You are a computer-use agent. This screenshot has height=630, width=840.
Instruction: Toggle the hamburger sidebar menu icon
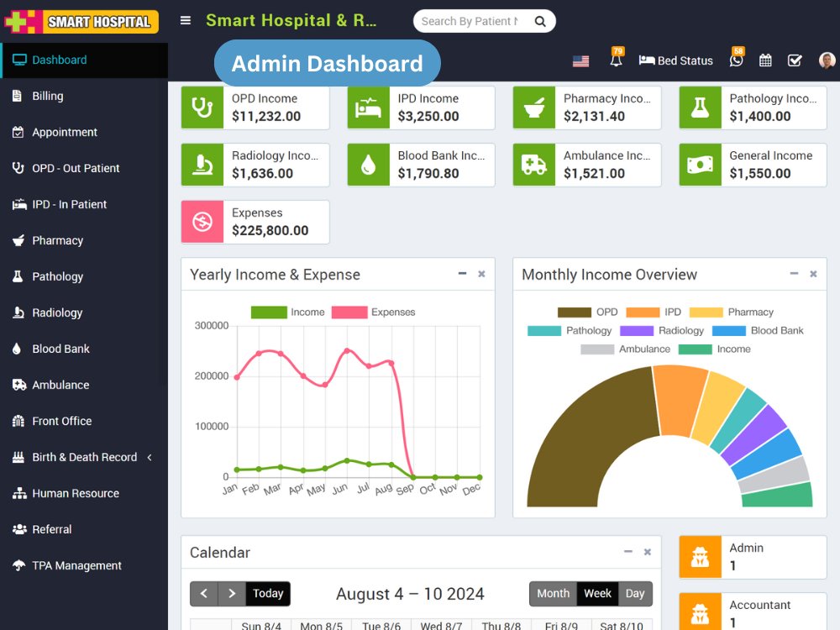(186, 21)
